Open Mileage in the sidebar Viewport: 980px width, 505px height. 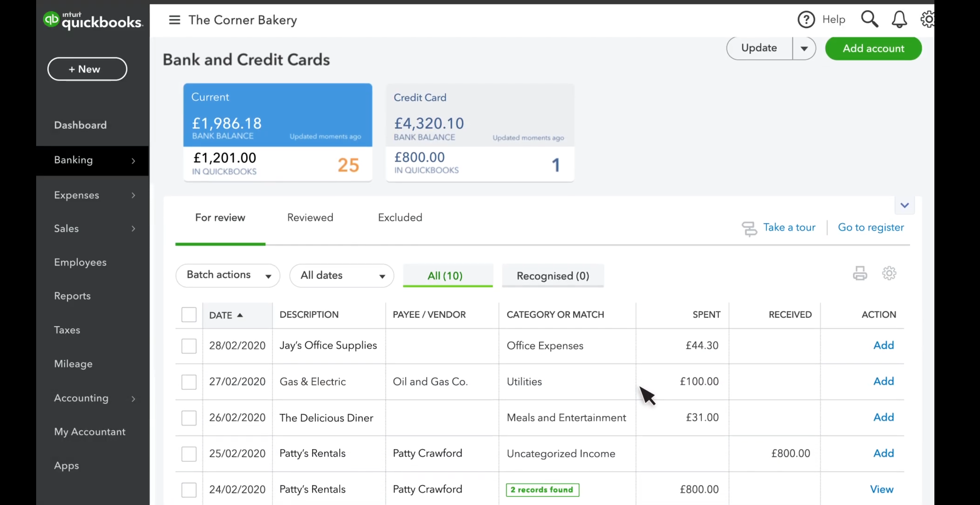pos(73,364)
